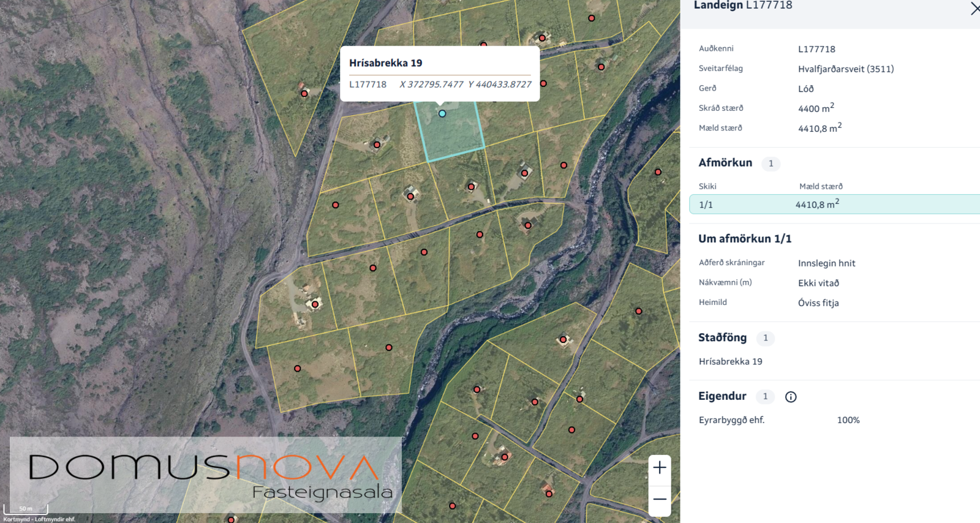This screenshot has height=523, width=980.
Task: Open the info icon beside Eigendur
Action: (x=791, y=397)
